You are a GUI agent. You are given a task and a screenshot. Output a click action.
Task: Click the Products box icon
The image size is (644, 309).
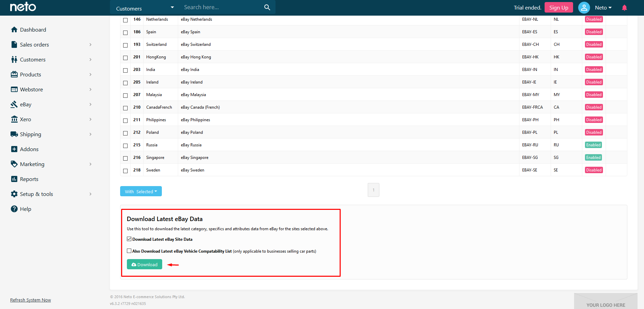click(x=14, y=74)
